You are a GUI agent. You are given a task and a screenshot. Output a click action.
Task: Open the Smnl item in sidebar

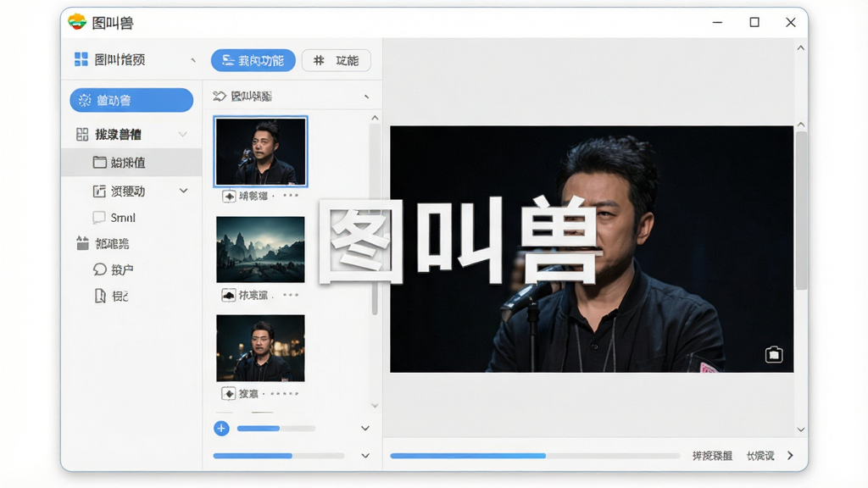pos(114,218)
